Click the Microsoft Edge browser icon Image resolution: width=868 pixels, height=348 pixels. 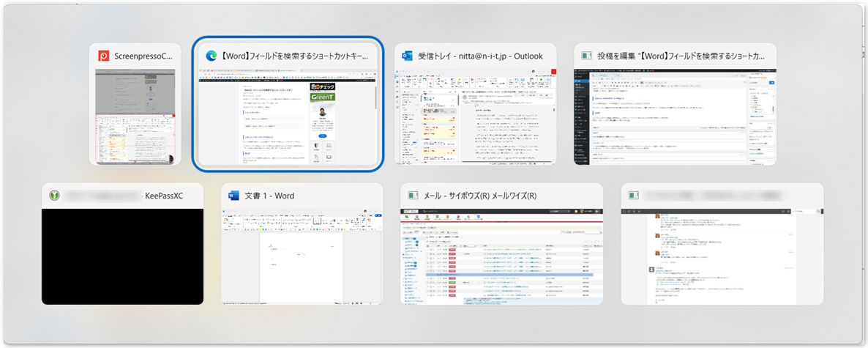[x=212, y=56]
